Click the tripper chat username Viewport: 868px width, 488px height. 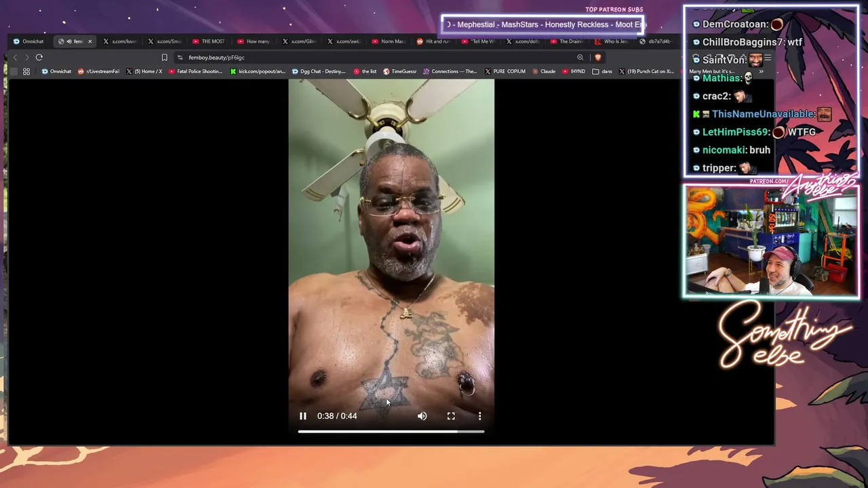tap(719, 168)
